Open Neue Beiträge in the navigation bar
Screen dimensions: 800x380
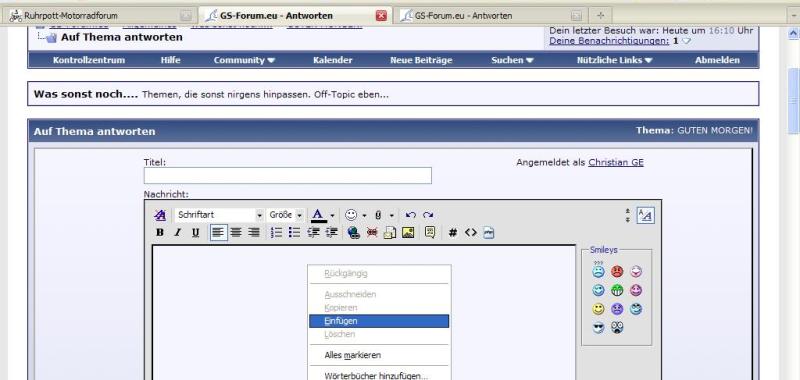click(x=421, y=60)
